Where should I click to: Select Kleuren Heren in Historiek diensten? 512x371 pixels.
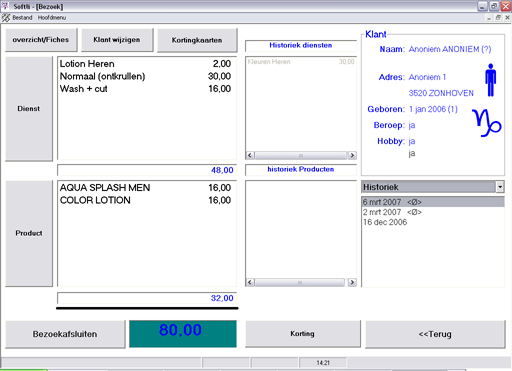301,62
